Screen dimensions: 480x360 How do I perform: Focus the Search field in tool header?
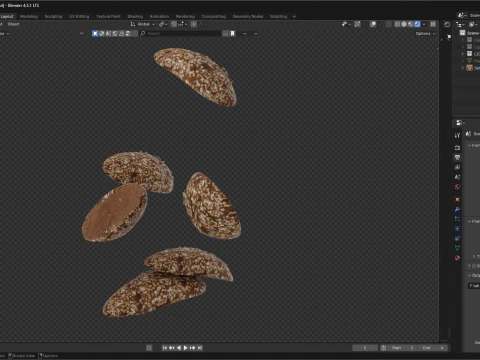click(x=180, y=33)
